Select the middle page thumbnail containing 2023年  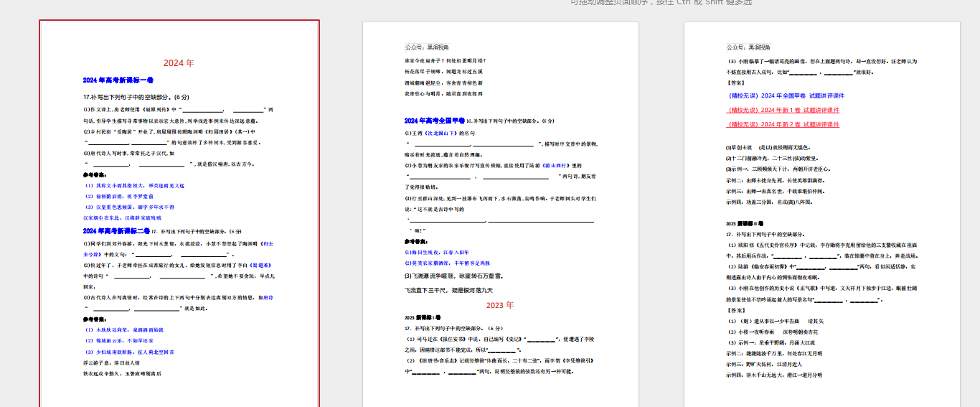tap(501, 215)
